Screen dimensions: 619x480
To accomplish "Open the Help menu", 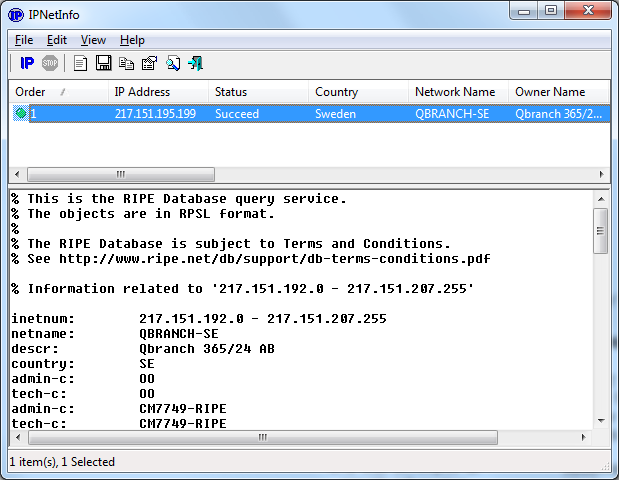I will [x=132, y=40].
